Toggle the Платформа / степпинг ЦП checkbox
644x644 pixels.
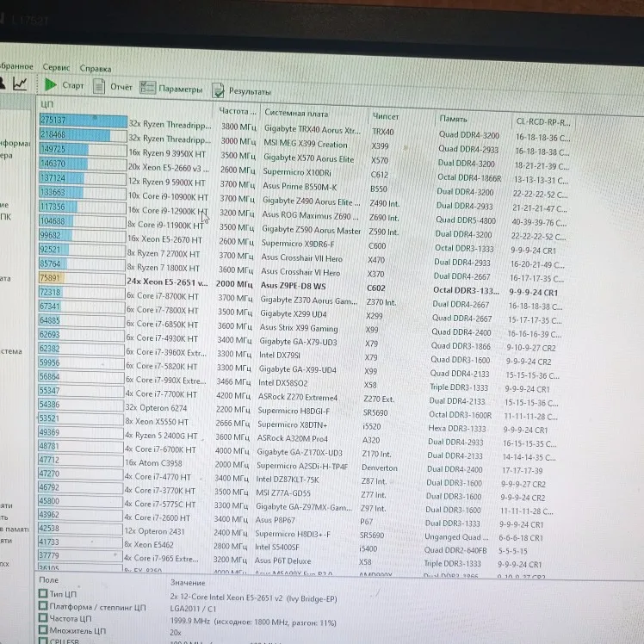43,605
